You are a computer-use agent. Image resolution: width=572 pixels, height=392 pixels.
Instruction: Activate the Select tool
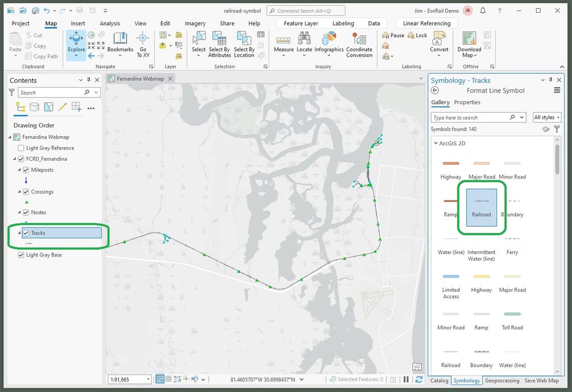click(x=199, y=45)
